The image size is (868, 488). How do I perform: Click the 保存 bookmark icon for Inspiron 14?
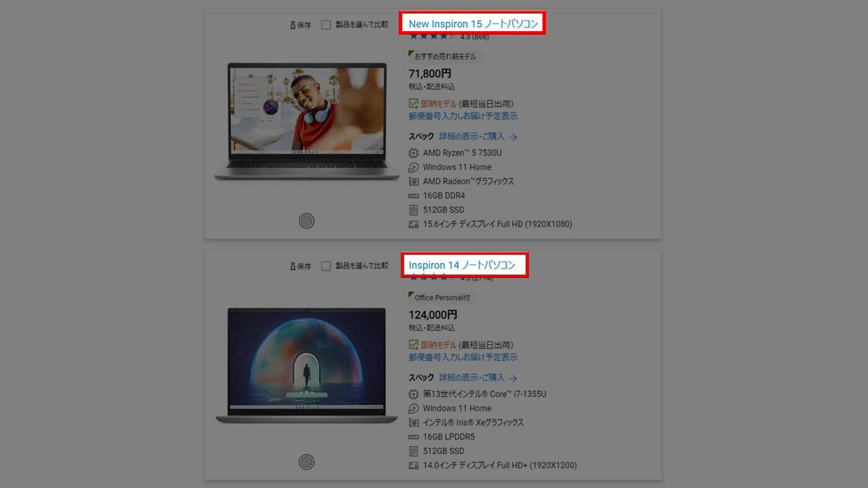[293, 266]
